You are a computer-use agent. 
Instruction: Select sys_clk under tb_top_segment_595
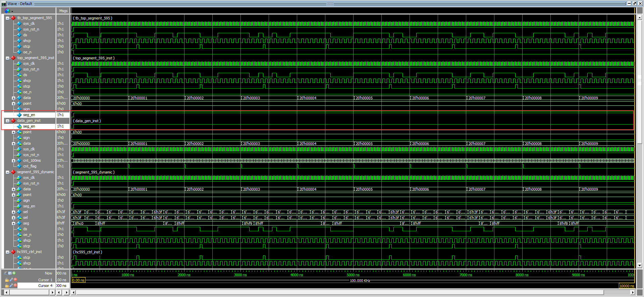[x=29, y=24]
